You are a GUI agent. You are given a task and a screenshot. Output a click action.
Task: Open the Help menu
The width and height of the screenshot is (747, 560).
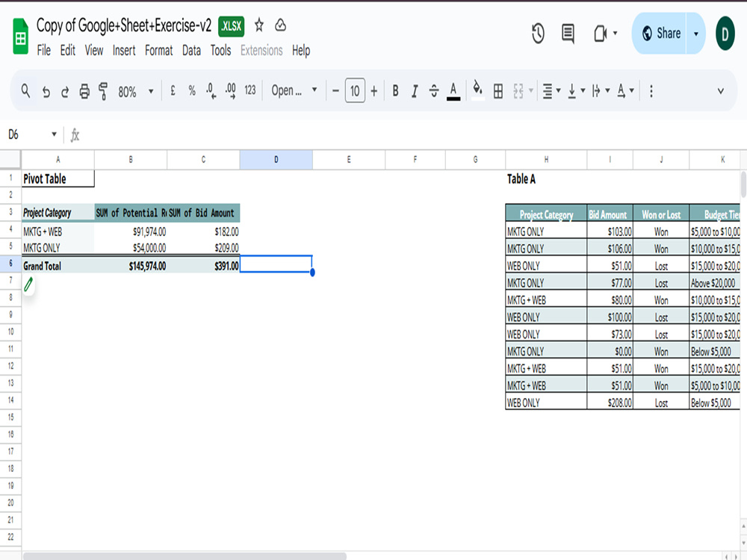click(x=301, y=50)
